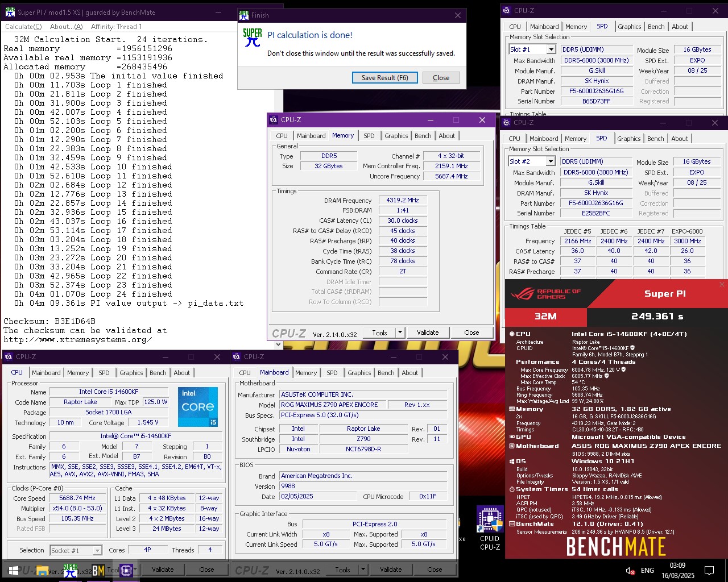Image resolution: width=728 pixels, height=582 pixels.
Task: Click the Super PI title bar icon
Action: [x=10, y=12]
